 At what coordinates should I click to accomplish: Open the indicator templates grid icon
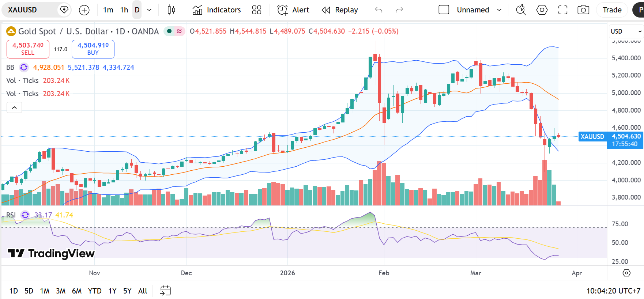(257, 10)
